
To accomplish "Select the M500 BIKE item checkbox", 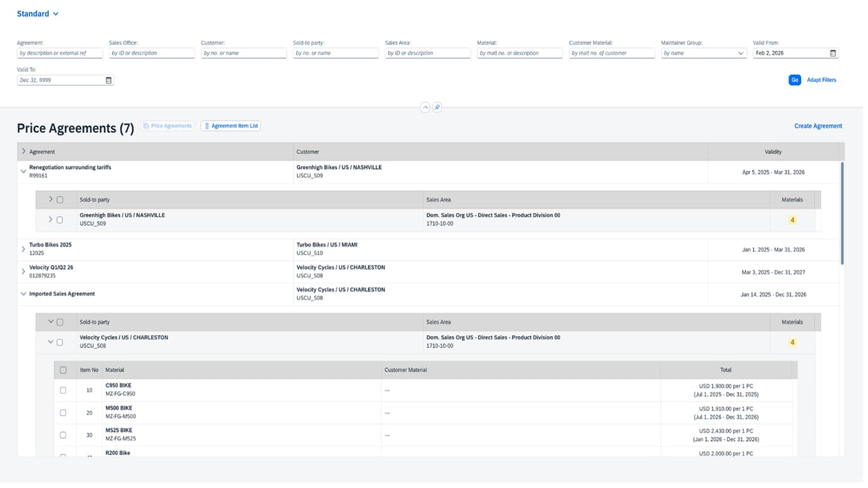I will [63, 413].
